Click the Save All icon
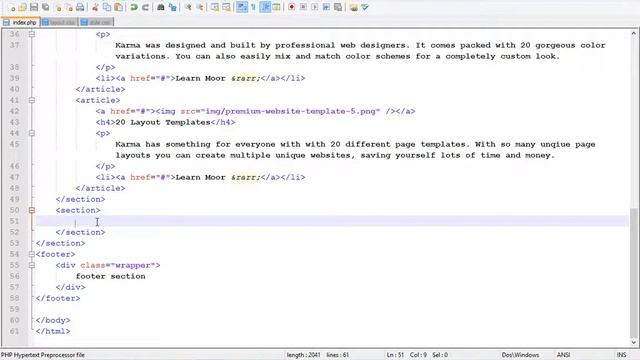Image resolution: width=640 pixels, height=360 pixels. click(x=45, y=7)
